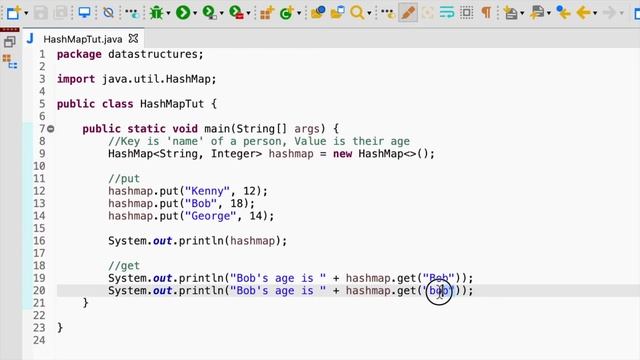Screen dimensions: 640x360
Task: Navigate Back with the yellow arrow
Action: pyautogui.click(x=583, y=13)
